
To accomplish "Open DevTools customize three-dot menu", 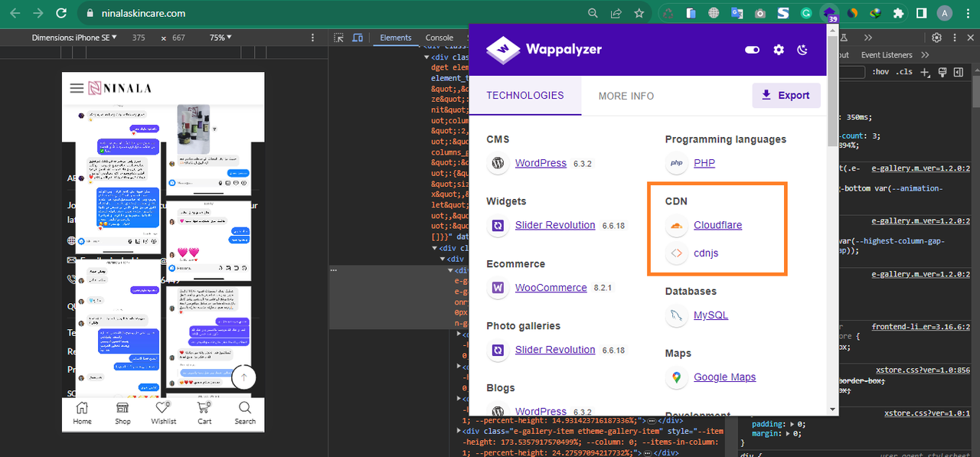I will pyautogui.click(x=953, y=38).
